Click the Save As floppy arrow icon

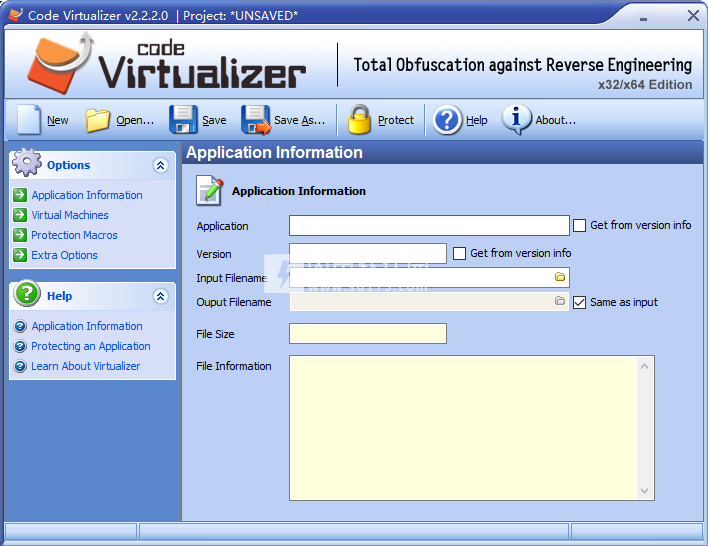[256, 120]
